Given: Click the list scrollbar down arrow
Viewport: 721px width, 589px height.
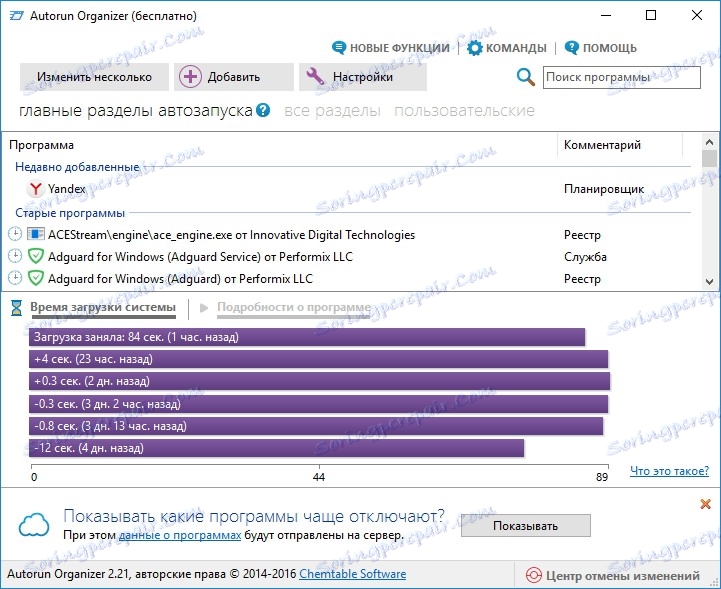Looking at the screenshot, I should [x=710, y=281].
